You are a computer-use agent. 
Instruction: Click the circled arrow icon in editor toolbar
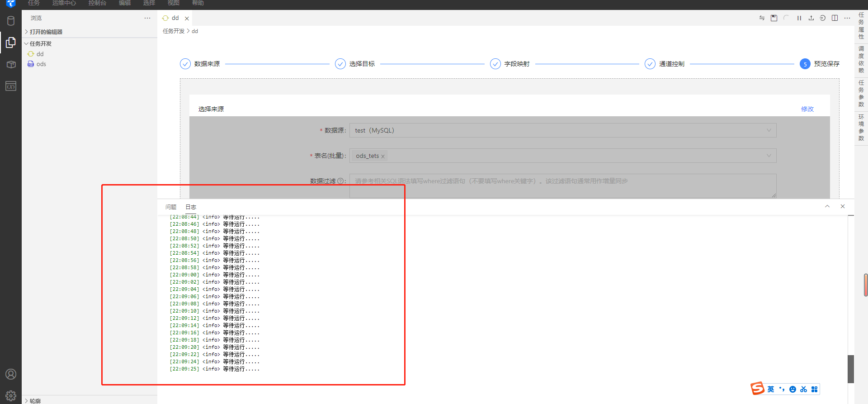pos(823,18)
